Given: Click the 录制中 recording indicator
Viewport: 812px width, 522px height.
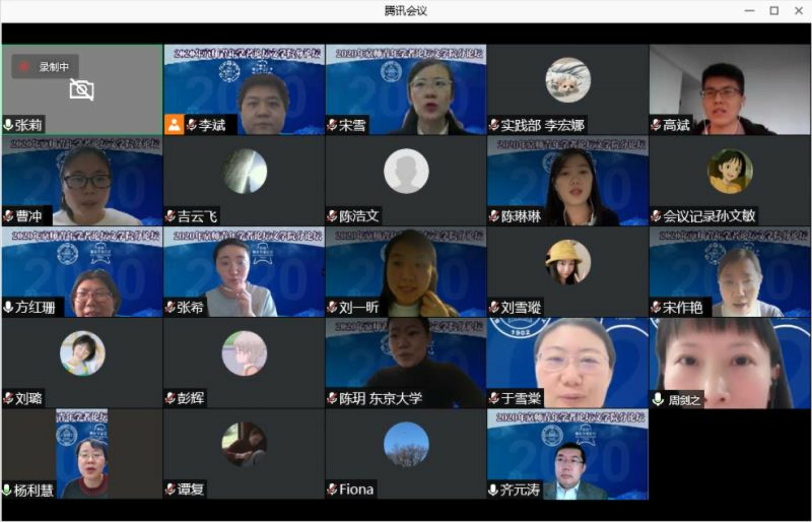Looking at the screenshot, I should click(x=46, y=67).
